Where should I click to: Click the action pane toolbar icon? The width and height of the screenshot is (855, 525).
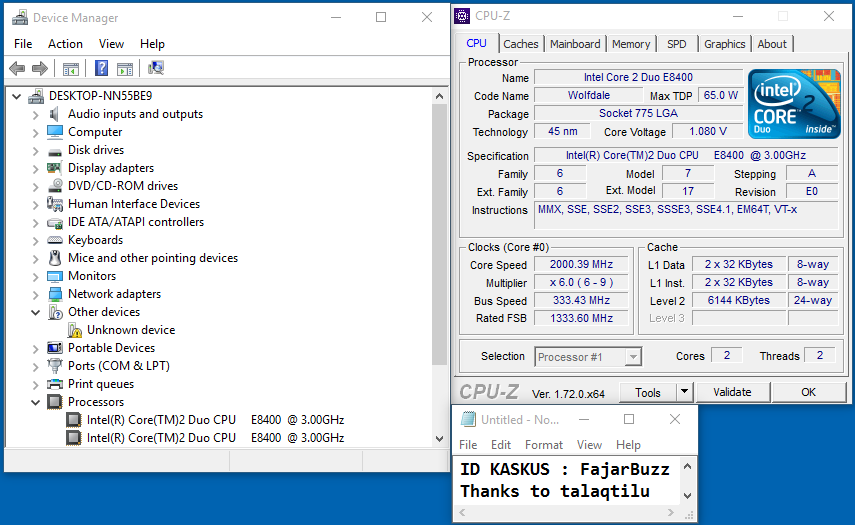125,69
